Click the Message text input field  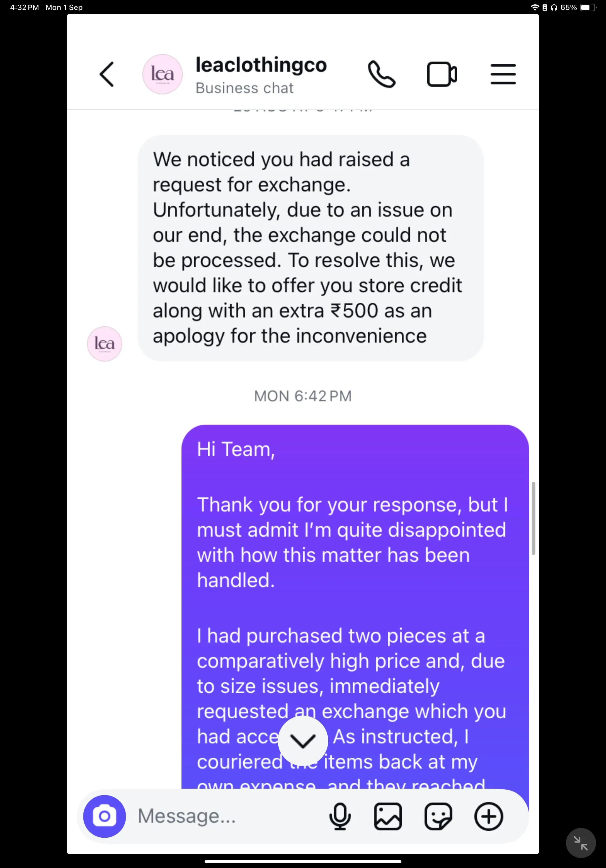click(x=227, y=816)
